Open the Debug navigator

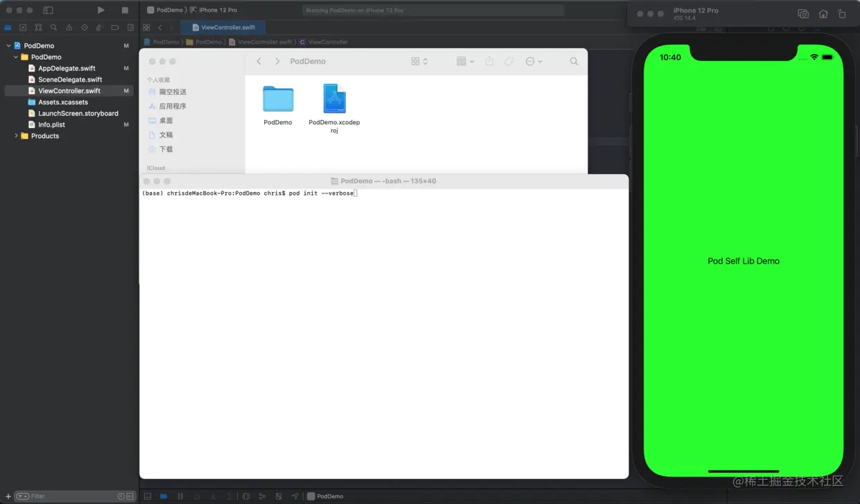[x=100, y=28]
